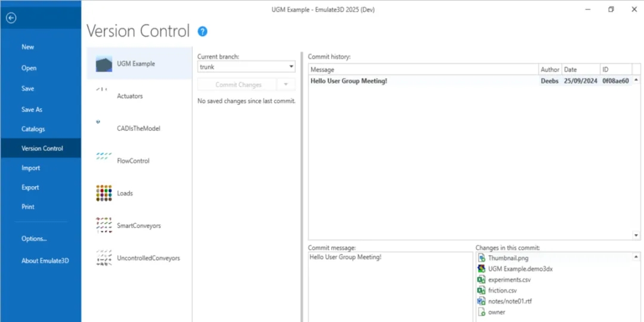Select UGM Example.demo3dx in changes list
This screenshot has height=322, width=644.
point(521,268)
